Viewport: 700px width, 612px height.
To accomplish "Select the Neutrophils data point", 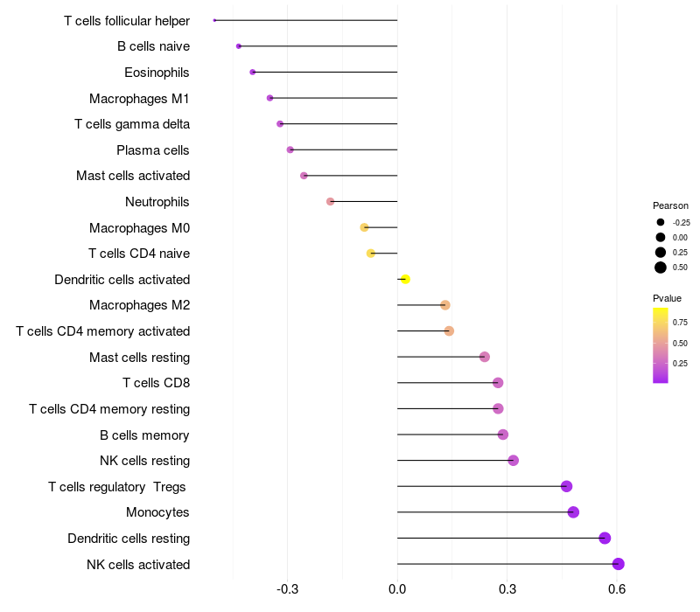I will pyautogui.click(x=331, y=202).
